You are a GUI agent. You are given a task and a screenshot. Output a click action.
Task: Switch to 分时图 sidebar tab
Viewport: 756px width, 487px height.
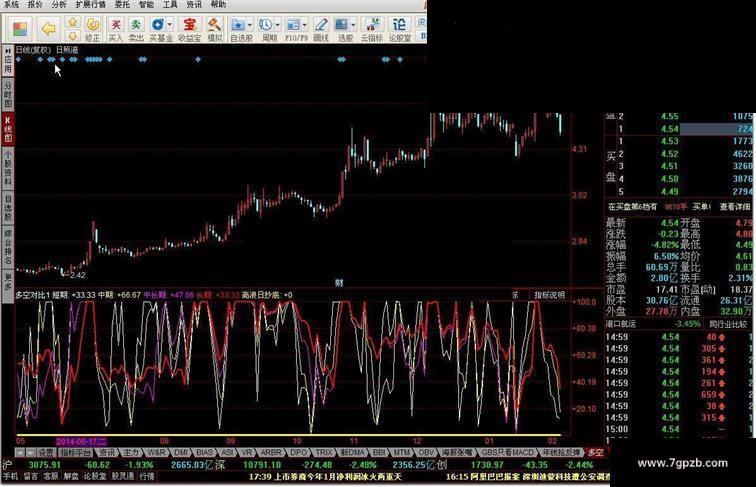tap(8, 95)
